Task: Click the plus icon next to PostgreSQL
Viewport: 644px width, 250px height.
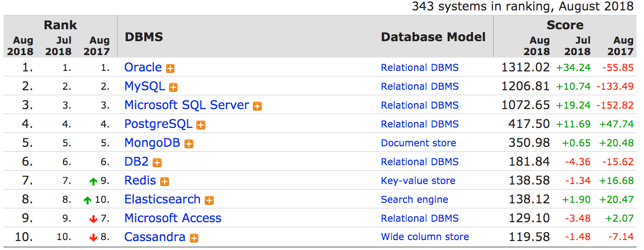Action: tap(200, 125)
